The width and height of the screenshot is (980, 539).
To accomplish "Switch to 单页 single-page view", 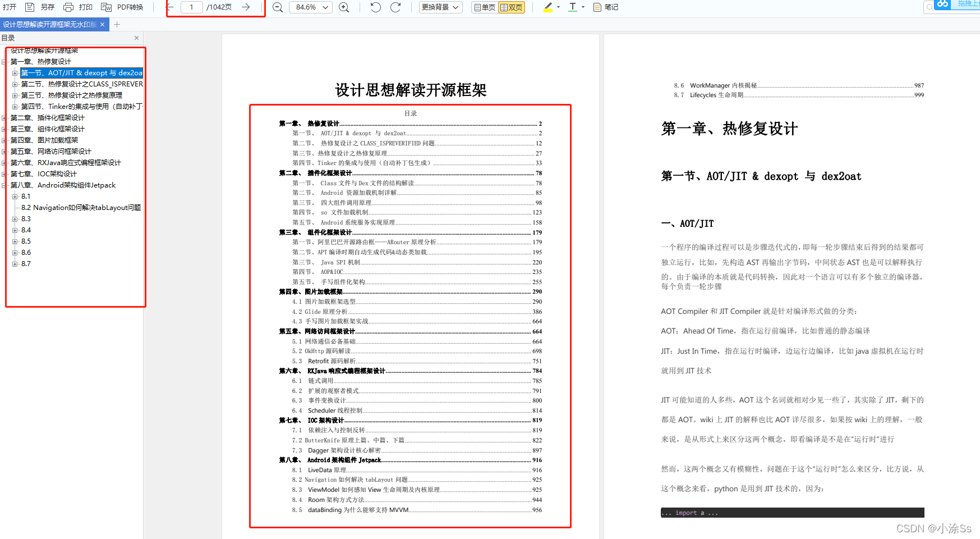I will point(483,7).
